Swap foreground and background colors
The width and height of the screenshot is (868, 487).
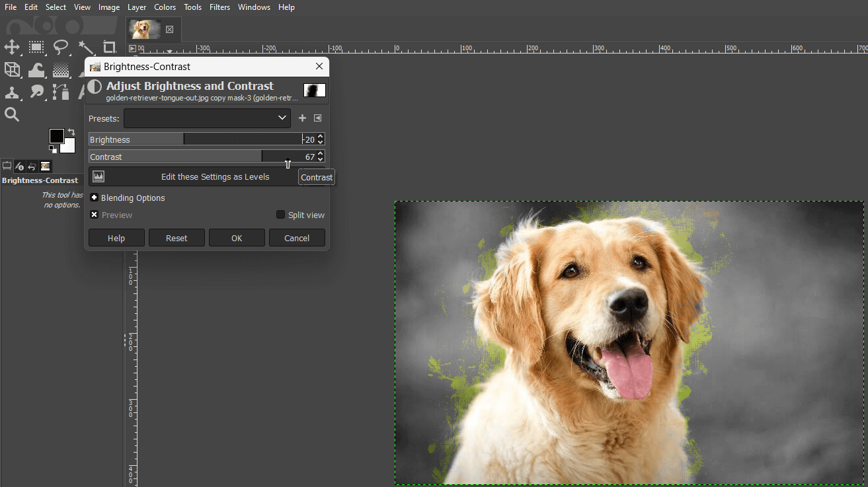(x=71, y=132)
